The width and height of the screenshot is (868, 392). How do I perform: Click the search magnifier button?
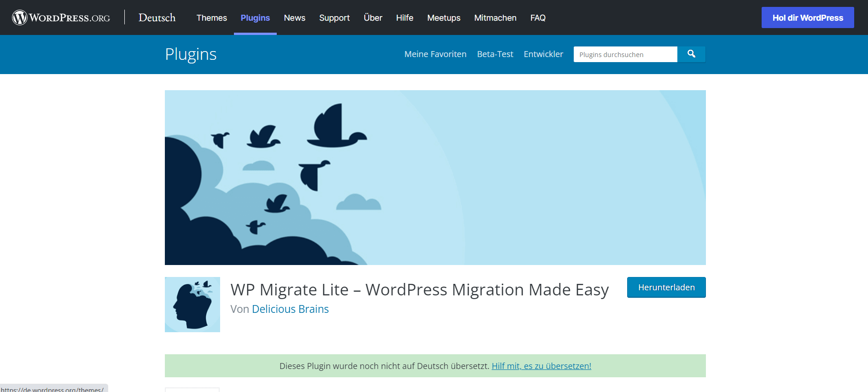691,54
